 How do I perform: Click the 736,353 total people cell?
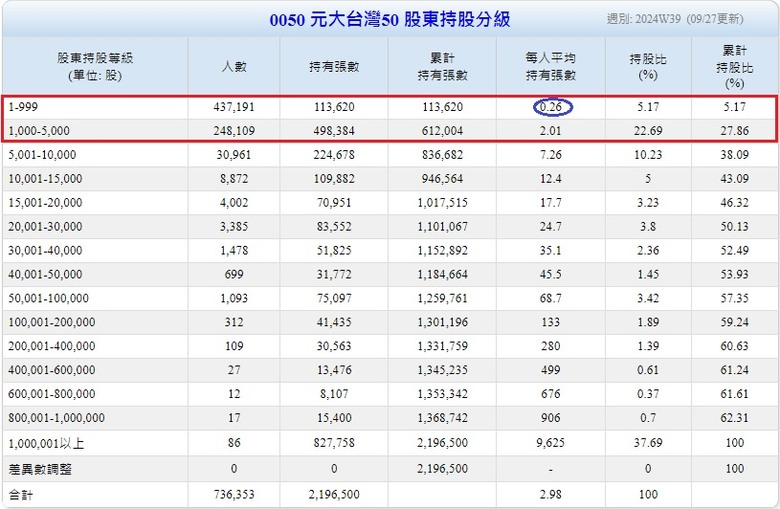pos(234,495)
